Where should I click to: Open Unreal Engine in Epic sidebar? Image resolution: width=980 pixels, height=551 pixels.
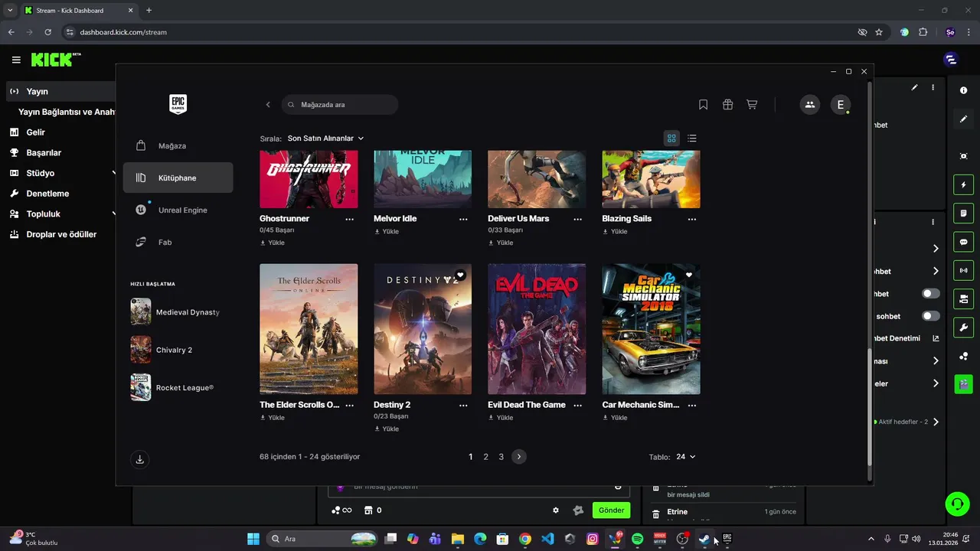click(x=178, y=210)
